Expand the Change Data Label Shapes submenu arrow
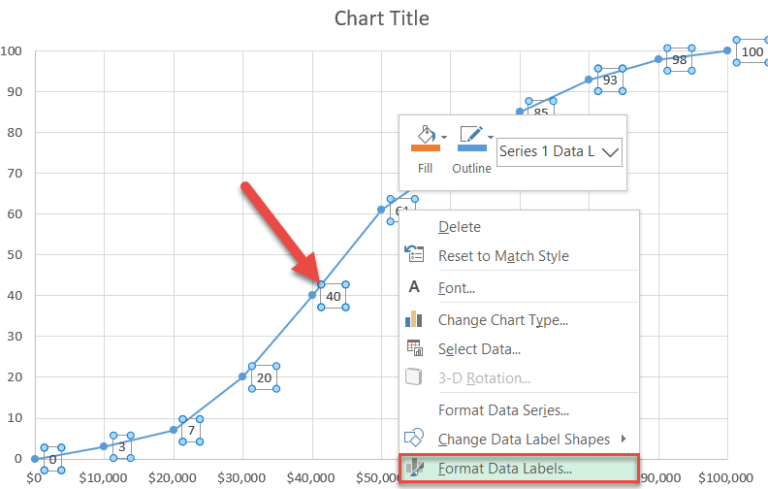768x489 pixels. click(624, 438)
